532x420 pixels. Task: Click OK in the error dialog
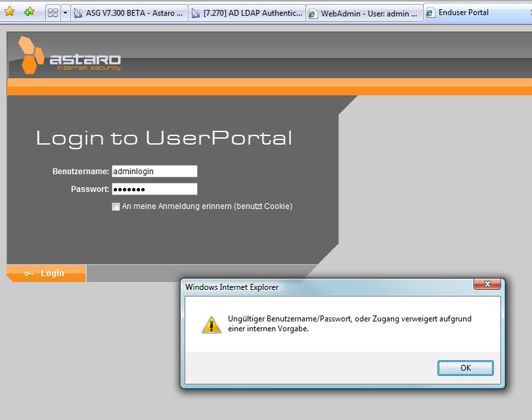pyautogui.click(x=466, y=368)
